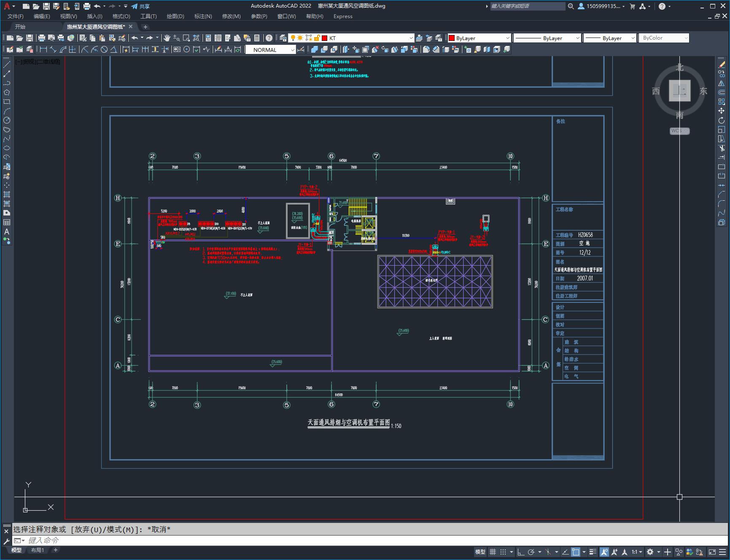Toggle drawing grid display in status bar
The height and width of the screenshot is (560, 730).
pyautogui.click(x=493, y=552)
